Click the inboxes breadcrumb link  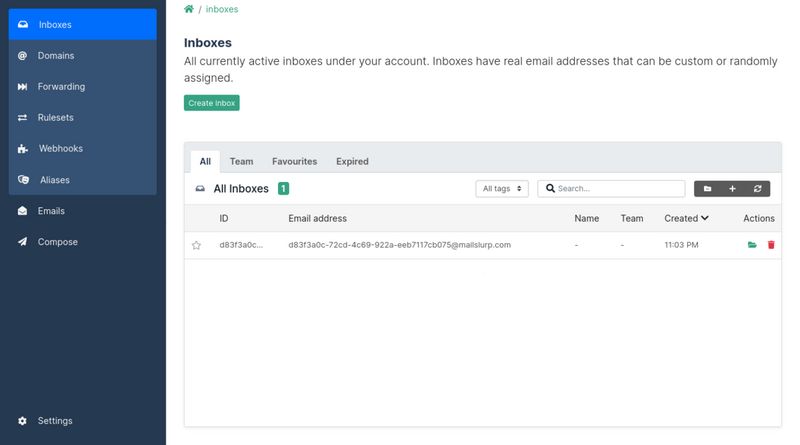(x=222, y=9)
